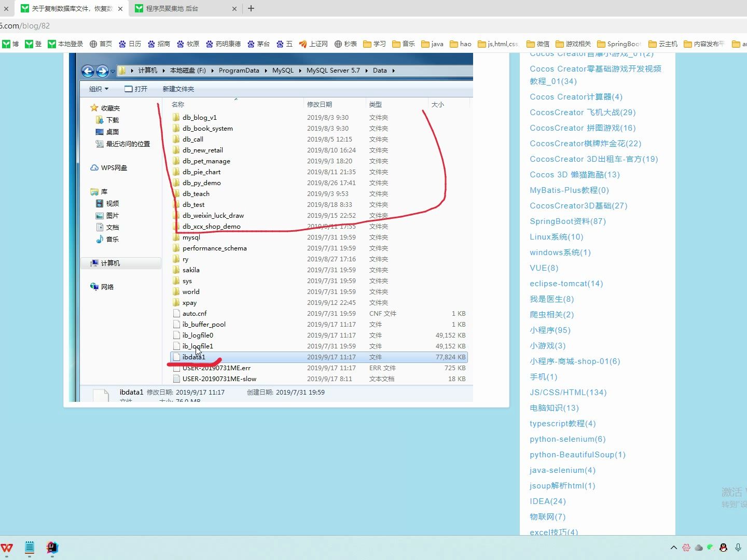The width and height of the screenshot is (747, 560).
Task: Open the 游戏相关 bookmark folder
Action: click(x=573, y=44)
